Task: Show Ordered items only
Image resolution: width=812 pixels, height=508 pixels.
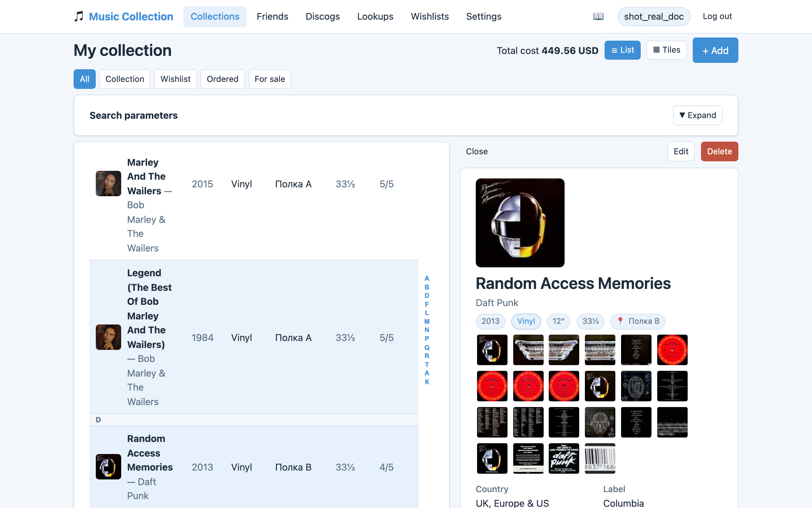Action: point(222,79)
